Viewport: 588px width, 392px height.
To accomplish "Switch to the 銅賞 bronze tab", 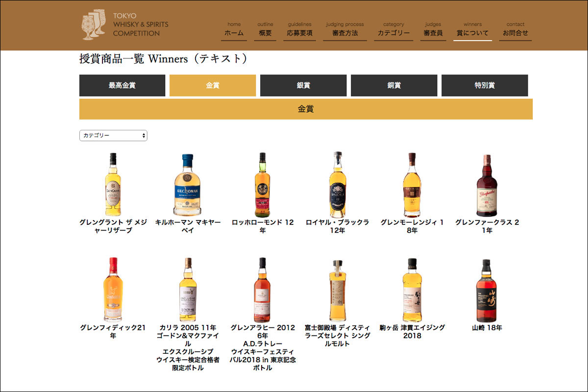I will (x=394, y=85).
